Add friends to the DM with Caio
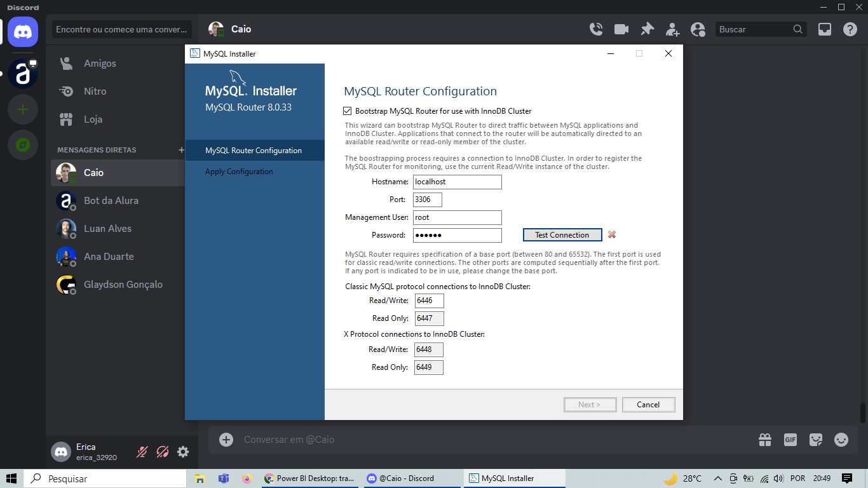This screenshot has height=488, width=868. (672, 29)
